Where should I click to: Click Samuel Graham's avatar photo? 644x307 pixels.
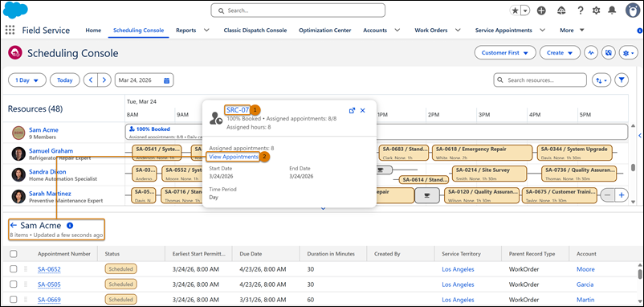point(18,153)
